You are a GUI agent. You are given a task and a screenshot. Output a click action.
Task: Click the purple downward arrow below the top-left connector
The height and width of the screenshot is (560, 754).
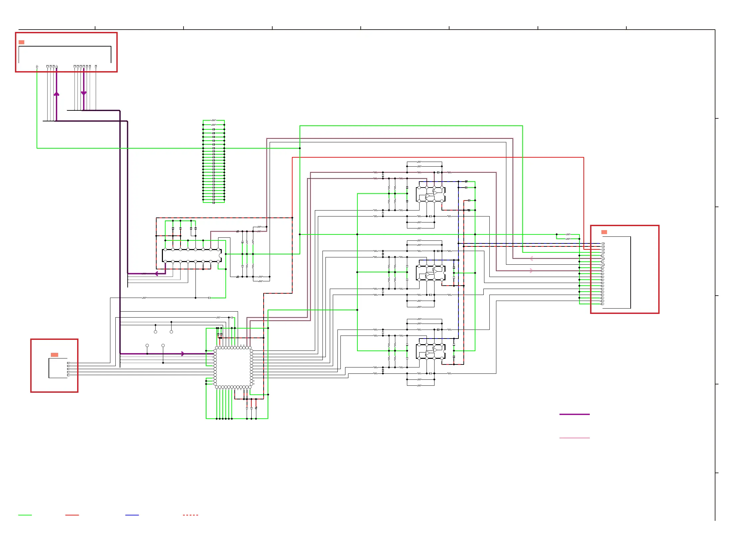(84, 93)
